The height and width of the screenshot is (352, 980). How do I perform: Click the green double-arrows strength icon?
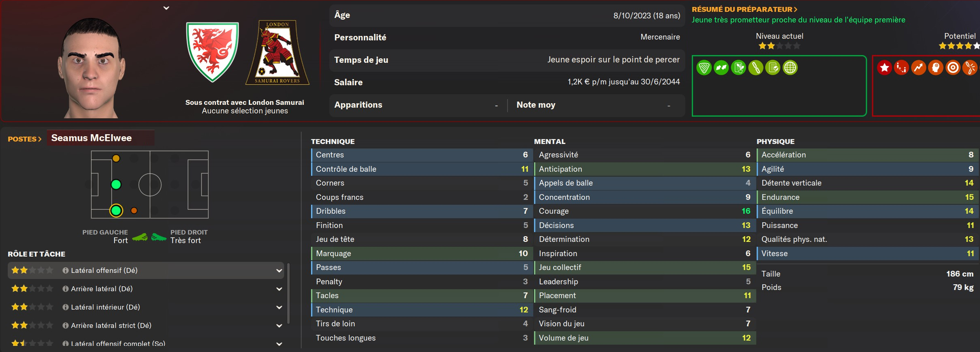[x=721, y=68]
